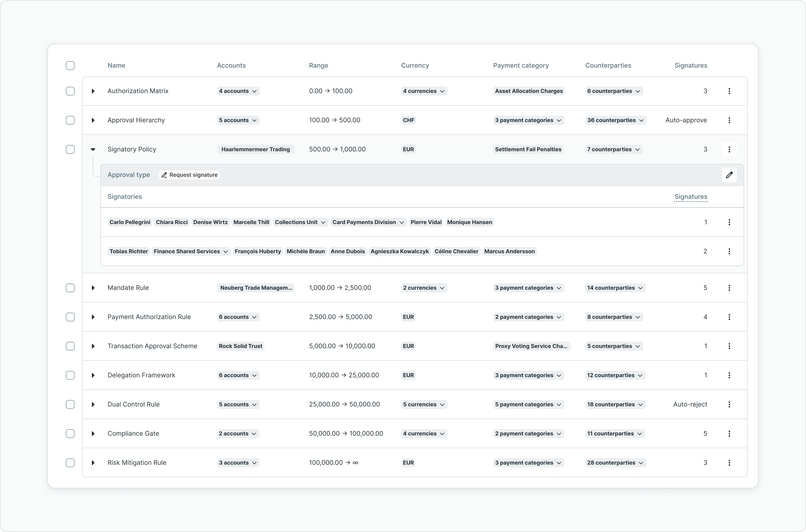The height and width of the screenshot is (532, 806).
Task: Click the dotted-underlined Signatures header in the subtable
Action: click(691, 197)
